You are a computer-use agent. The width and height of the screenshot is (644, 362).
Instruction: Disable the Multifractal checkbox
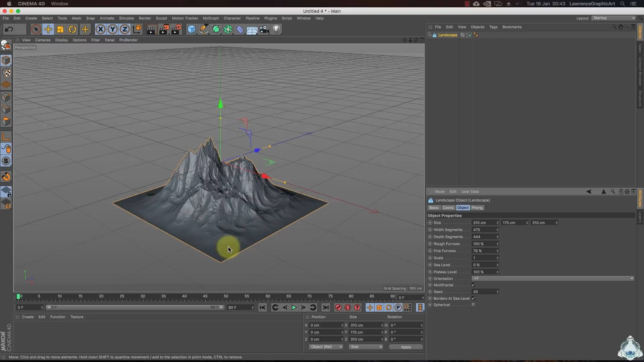(473, 285)
